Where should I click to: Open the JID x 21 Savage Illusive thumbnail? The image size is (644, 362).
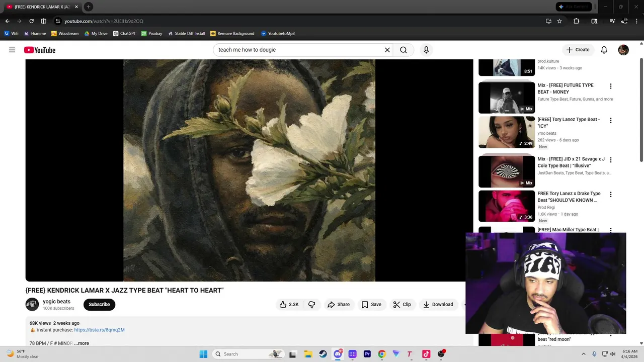[507, 171]
